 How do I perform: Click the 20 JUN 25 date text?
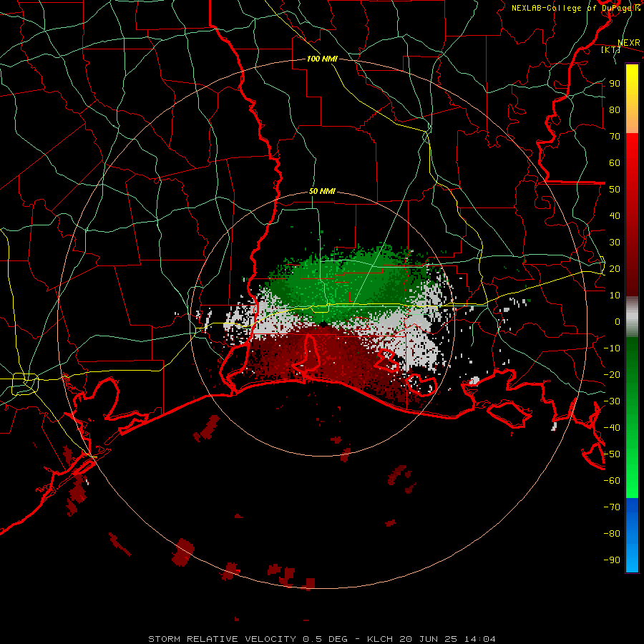click(x=429, y=639)
